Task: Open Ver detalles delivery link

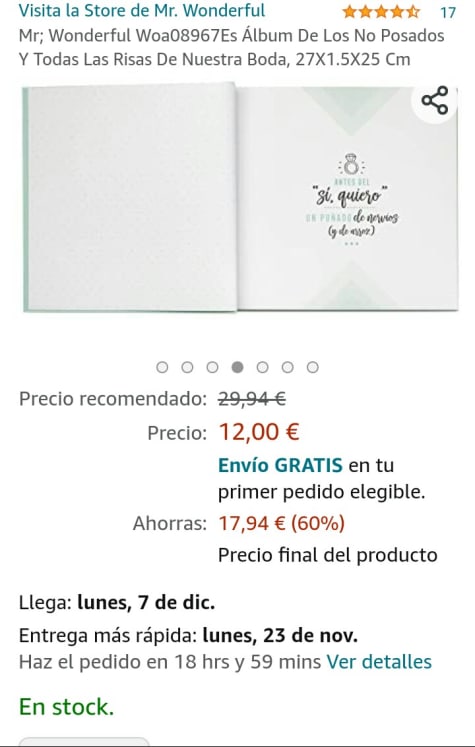Action: [x=379, y=662]
